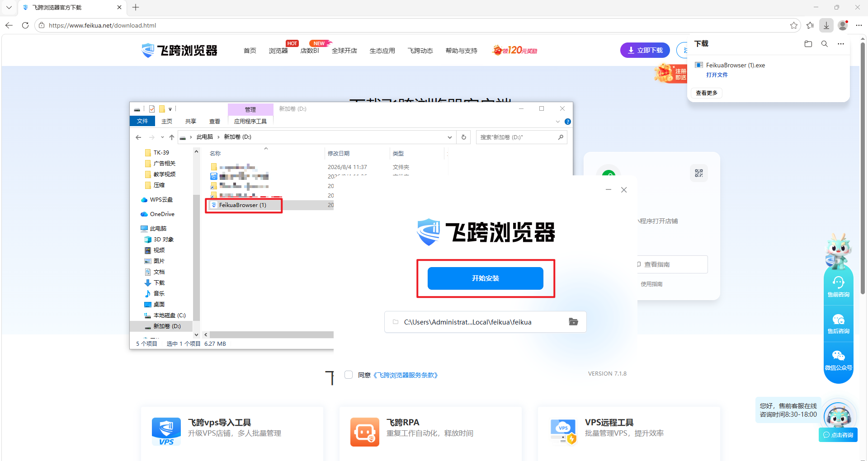Open Explorer help question mark icon
Image resolution: width=868 pixels, height=461 pixels.
coord(568,122)
